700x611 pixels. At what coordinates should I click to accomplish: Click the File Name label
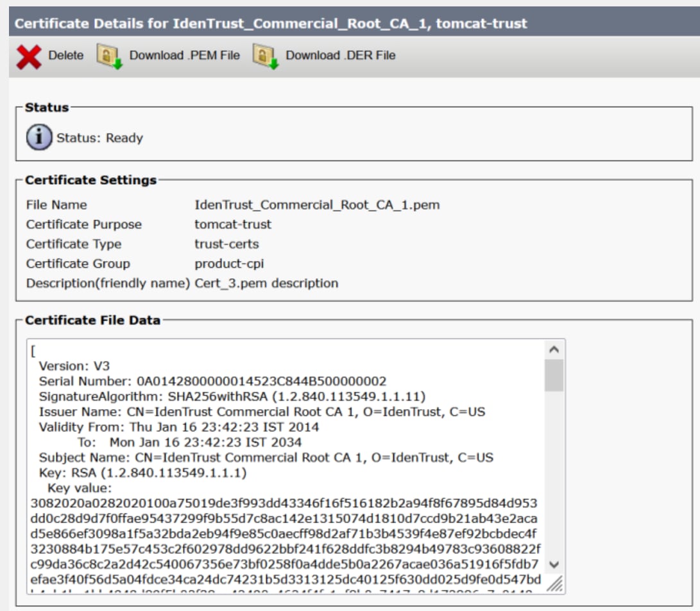(56, 205)
